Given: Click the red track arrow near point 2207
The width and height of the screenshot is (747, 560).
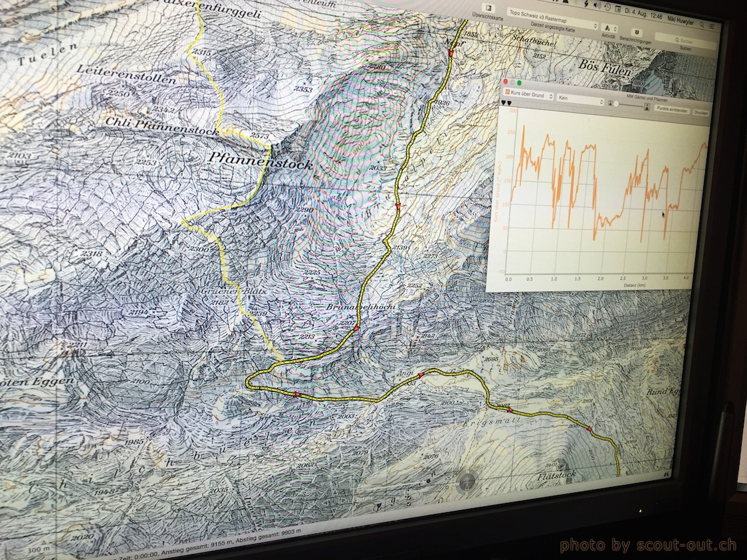Looking at the screenshot, I should click(356, 327).
